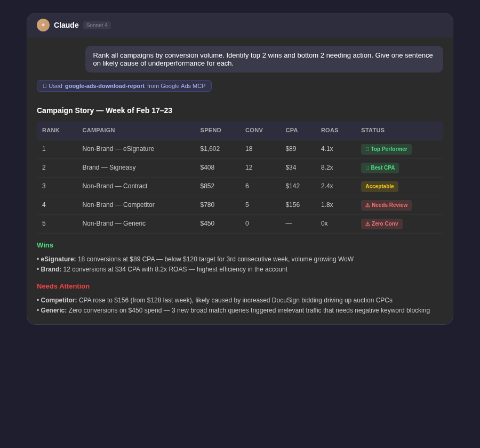Viewport: 480px width, 448px height.
Task: Collapse the Needs Attention section
Action: (63, 286)
